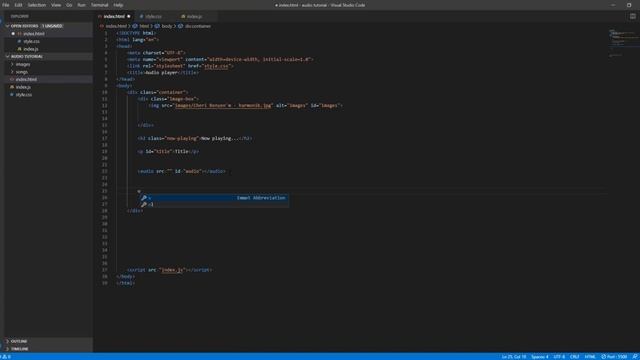
Task: Select first Emmet Abbreviation suggestion
Action: point(214,198)
